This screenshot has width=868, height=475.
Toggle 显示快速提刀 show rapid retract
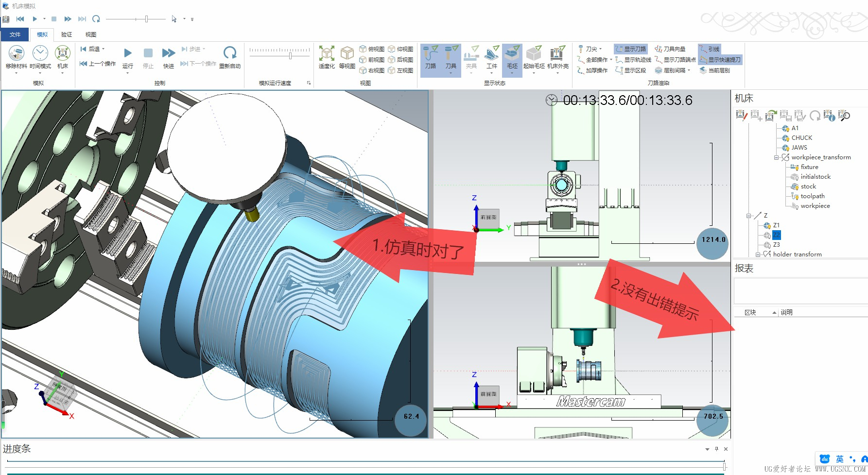720,60
